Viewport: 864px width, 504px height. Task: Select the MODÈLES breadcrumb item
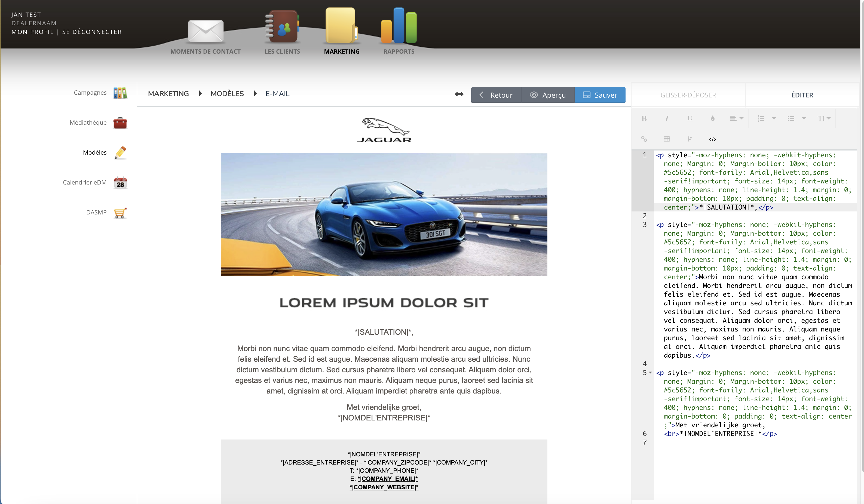click(x=227, y=93)
